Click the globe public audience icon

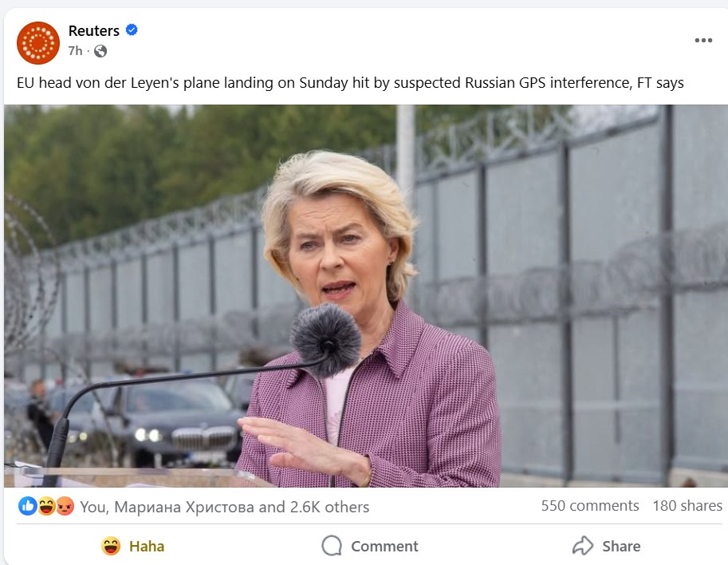pos(100,51)
